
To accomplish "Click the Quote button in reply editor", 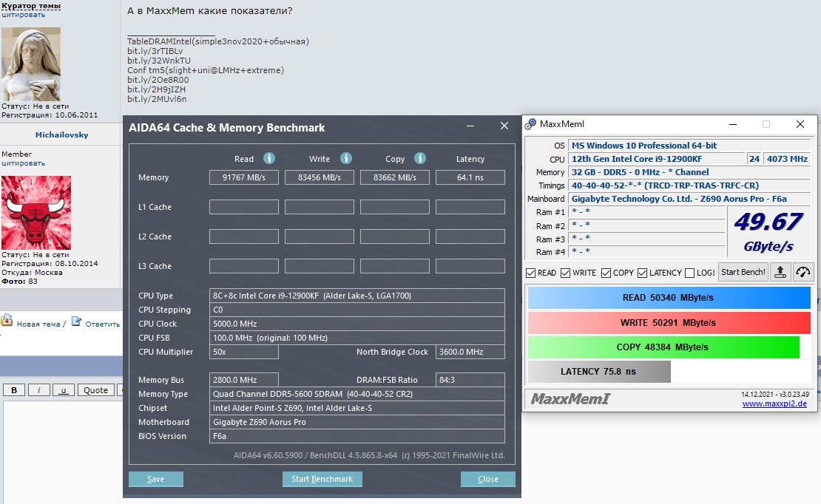I will click(x=96, y=390).
